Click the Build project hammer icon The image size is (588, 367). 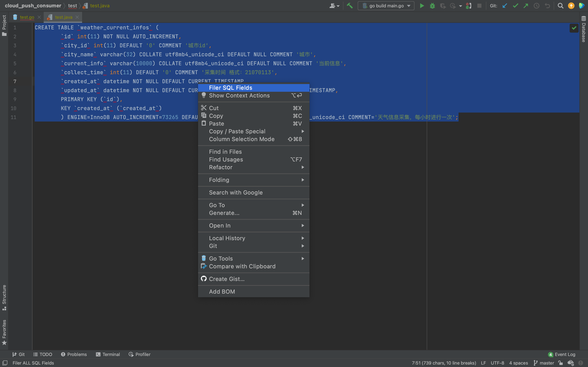pyautogui.click(x=350, y=6)
